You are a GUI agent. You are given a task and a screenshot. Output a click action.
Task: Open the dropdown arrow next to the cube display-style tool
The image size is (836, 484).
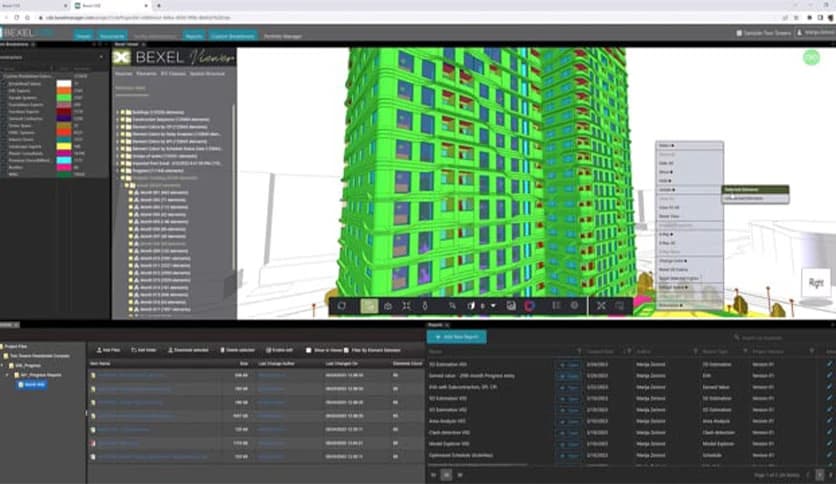coord(493,305)
